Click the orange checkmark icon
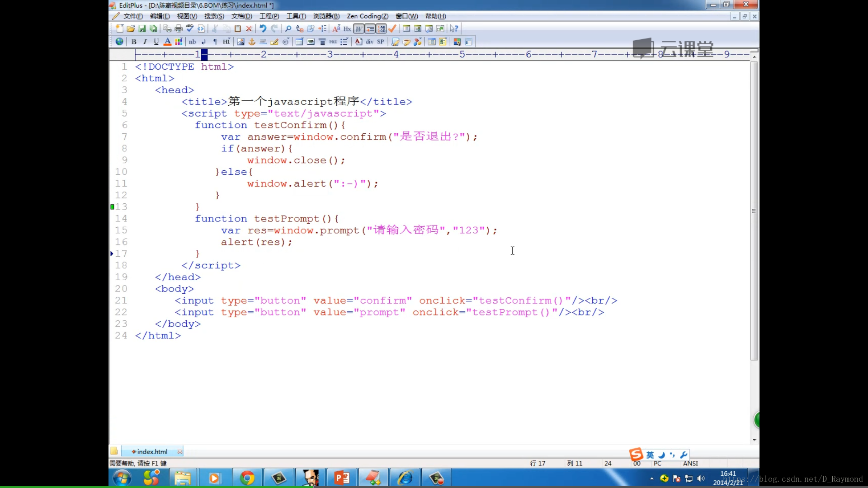Image resolution: width=868 pixels, height=488 pixels. point(392,28)
